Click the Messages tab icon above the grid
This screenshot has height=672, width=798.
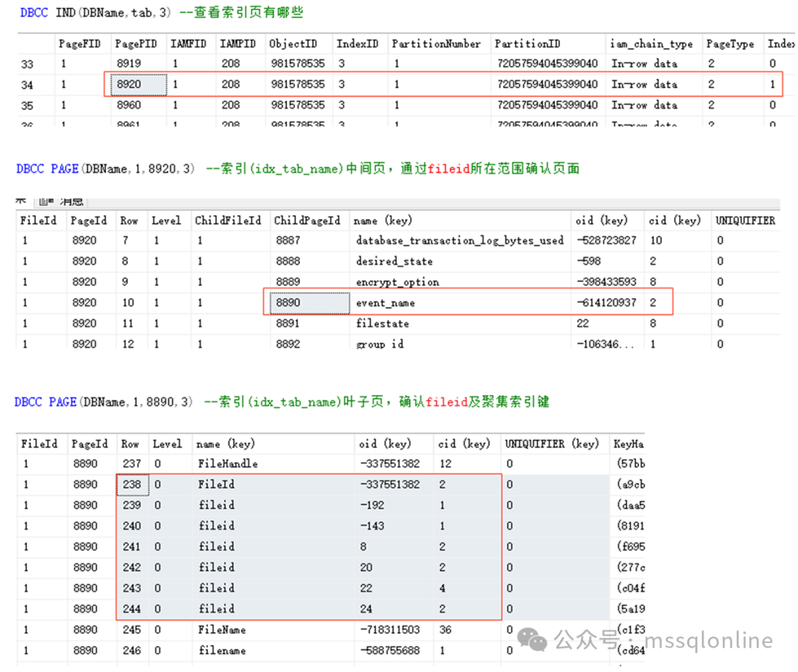(x=46, y=201)
